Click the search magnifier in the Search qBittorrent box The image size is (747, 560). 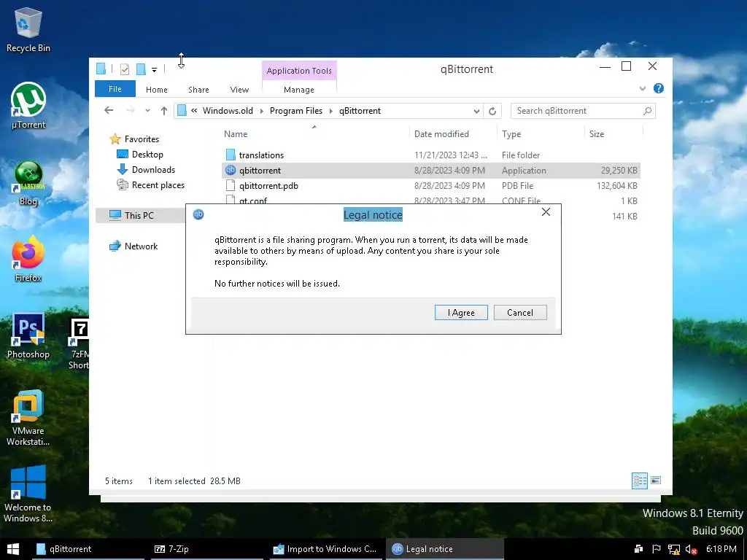[647, 111]
